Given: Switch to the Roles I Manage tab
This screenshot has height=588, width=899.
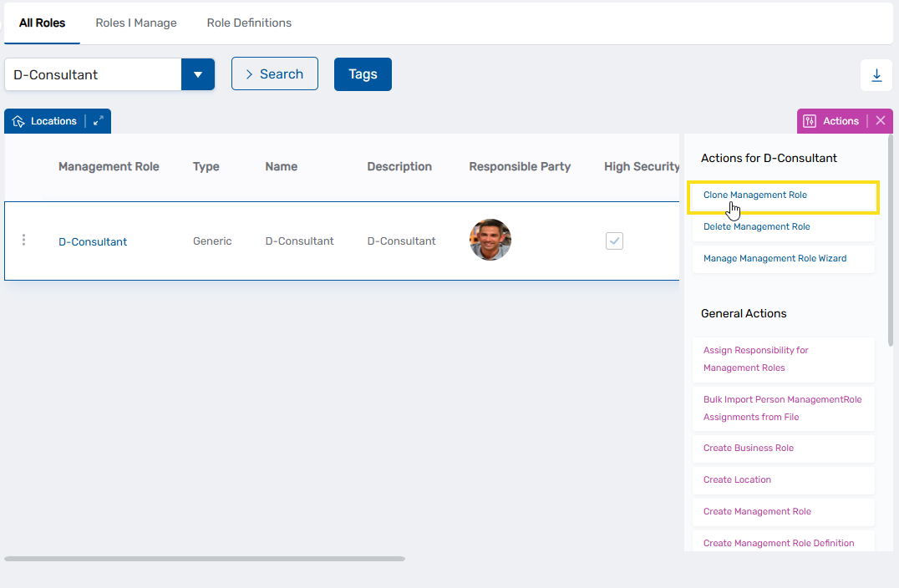Looking at the screenshot, I should click(136, 23).
